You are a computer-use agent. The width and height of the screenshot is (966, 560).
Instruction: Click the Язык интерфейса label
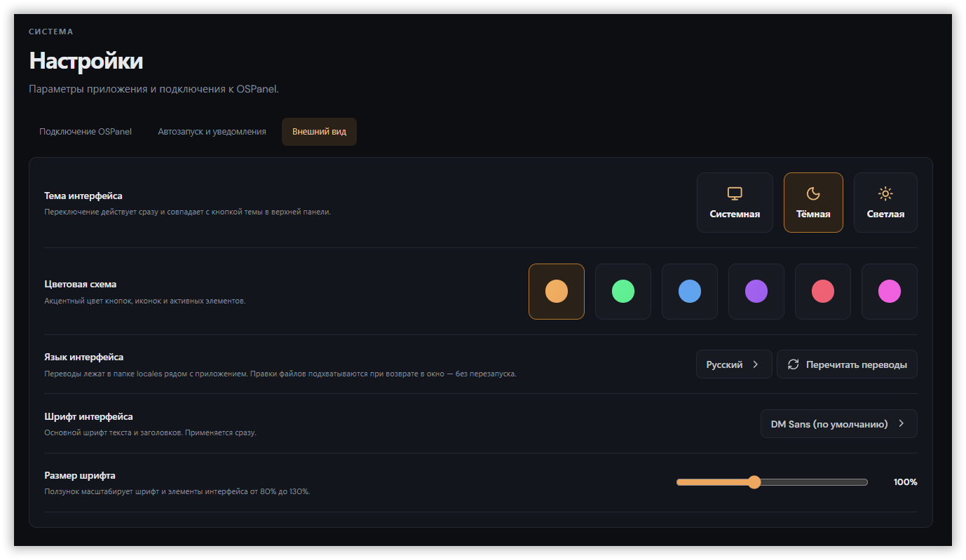tap(84, 357)
